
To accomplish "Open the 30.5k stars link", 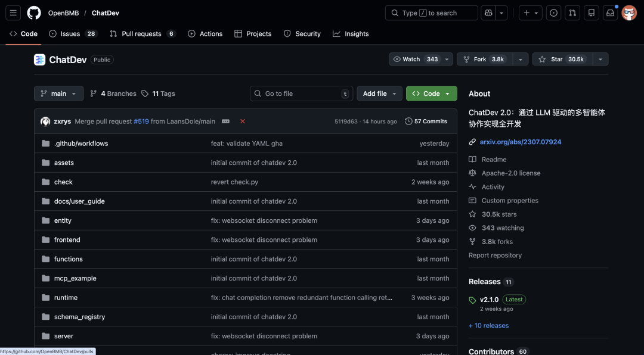I will point(499,214).
